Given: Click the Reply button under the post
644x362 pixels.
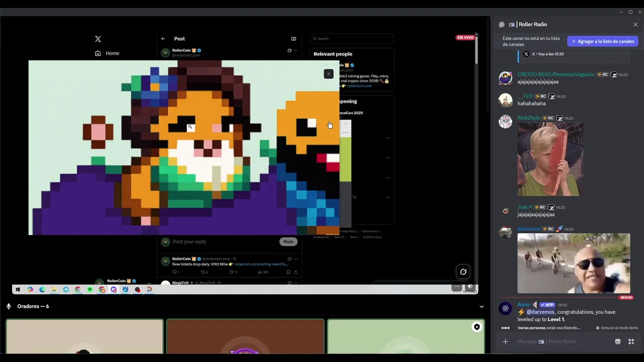Looking at the screenshot, I should [x=288, y=241].
